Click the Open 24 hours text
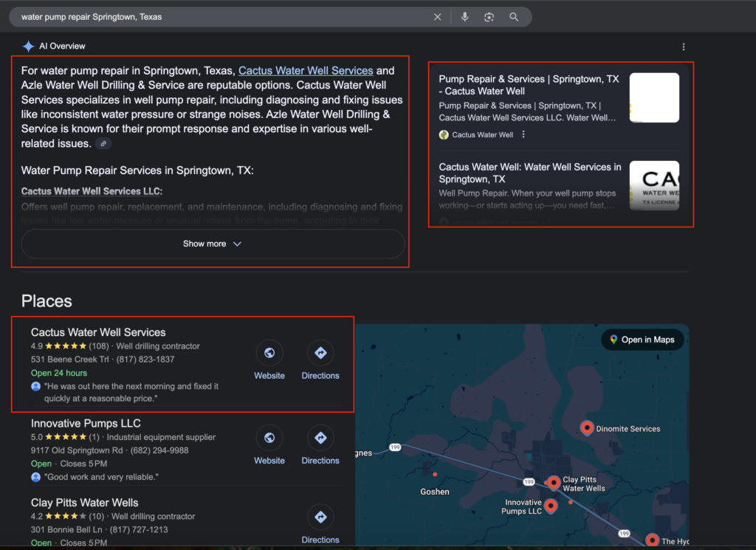This screenshot has height=550, width=756. tap(59, 373)
